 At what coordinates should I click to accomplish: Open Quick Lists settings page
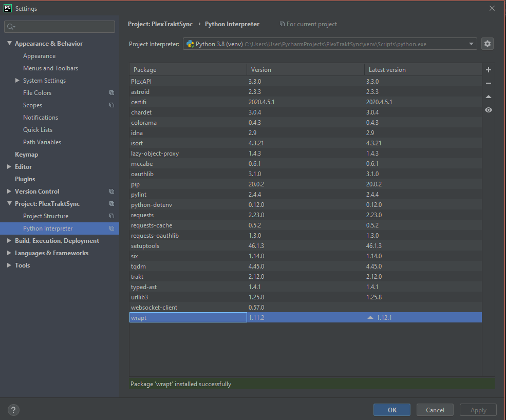click(x=38, y=130)
